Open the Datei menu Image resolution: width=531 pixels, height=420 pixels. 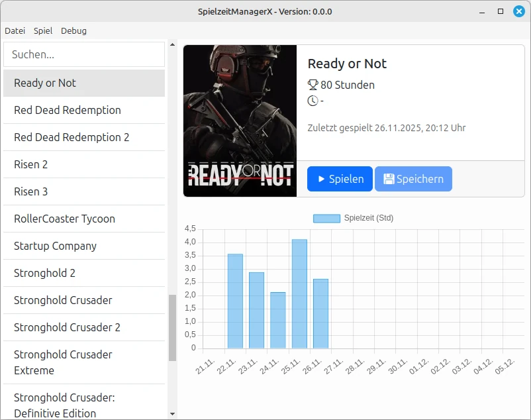pyautogui.click(x=15, y=30)
